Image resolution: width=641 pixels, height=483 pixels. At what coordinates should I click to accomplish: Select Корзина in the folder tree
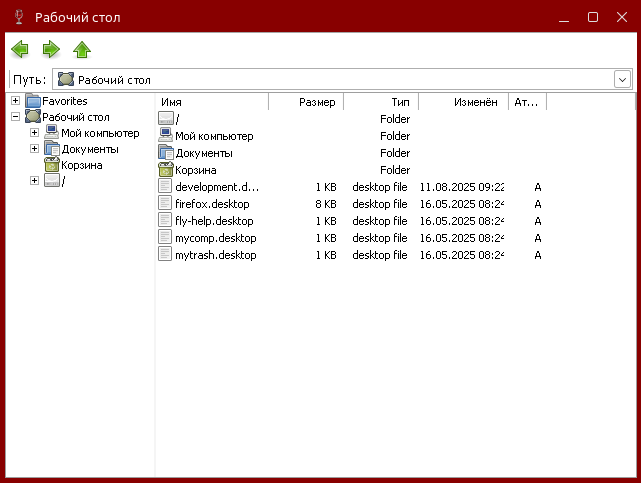pyautogui.click(x=81, y=165)
